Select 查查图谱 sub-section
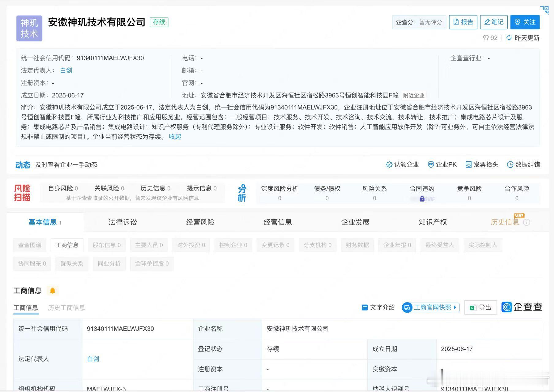 tap(30, 245)
